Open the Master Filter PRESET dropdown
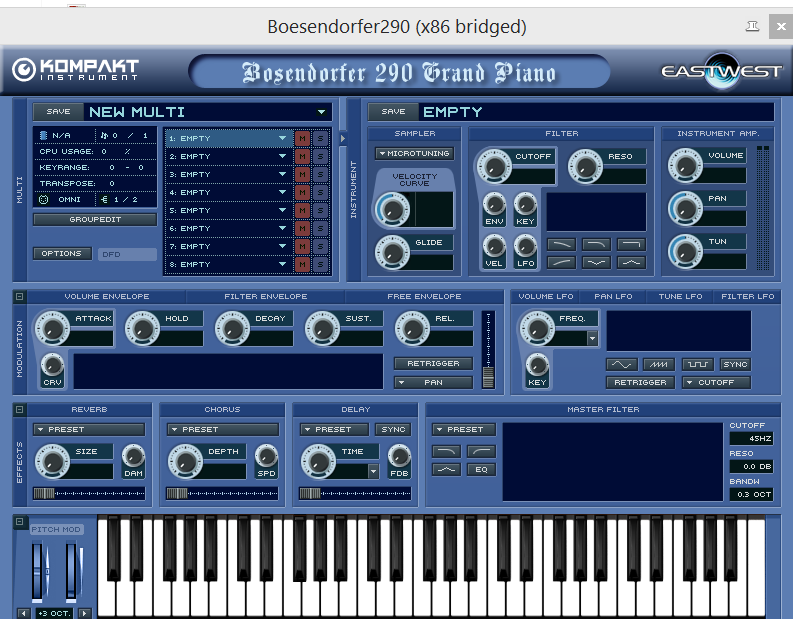The height and width of the screenshot is (619, 793). (464, 429)
